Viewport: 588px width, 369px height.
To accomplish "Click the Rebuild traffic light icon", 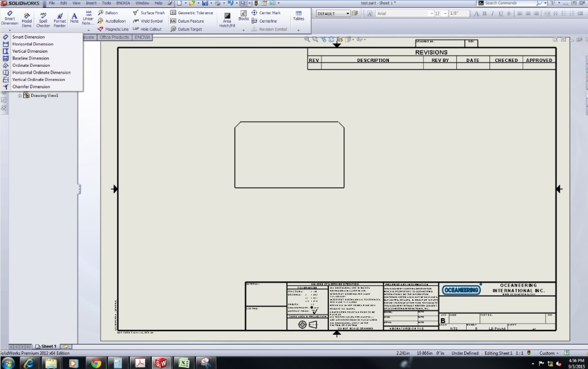I will click(256, 3).
